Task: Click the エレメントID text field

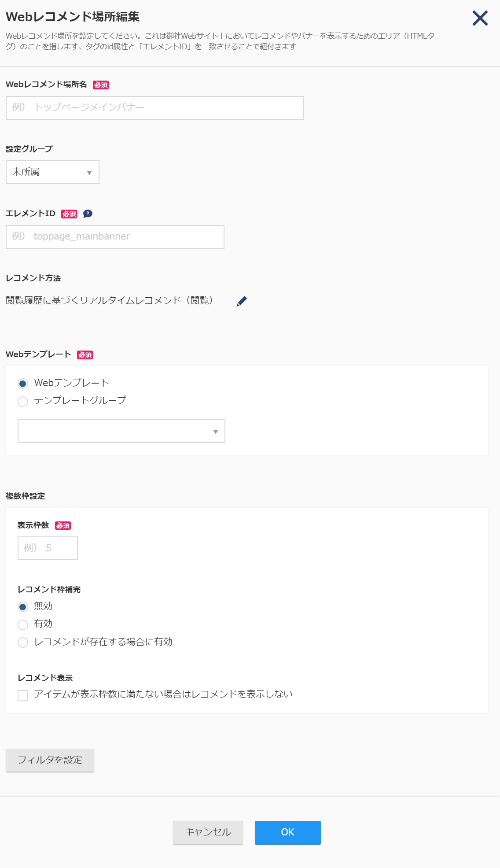Action: click(115, 237)
